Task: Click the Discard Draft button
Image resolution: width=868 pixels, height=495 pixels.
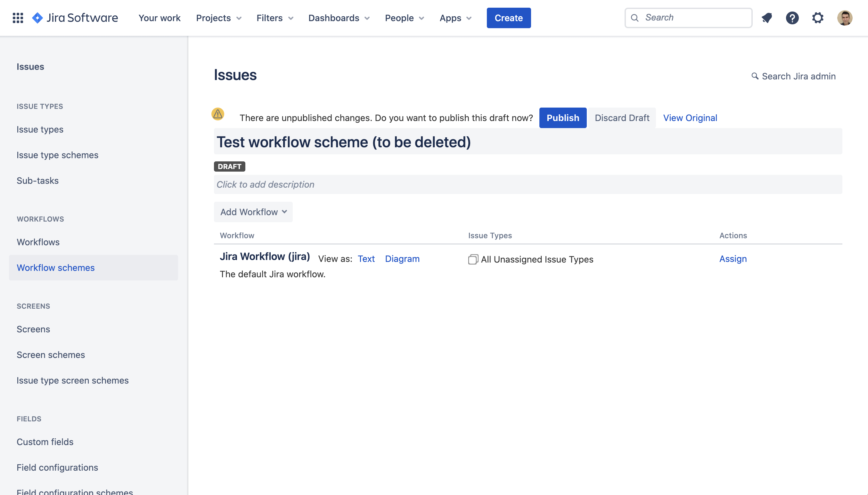Action: pos(622,118)
